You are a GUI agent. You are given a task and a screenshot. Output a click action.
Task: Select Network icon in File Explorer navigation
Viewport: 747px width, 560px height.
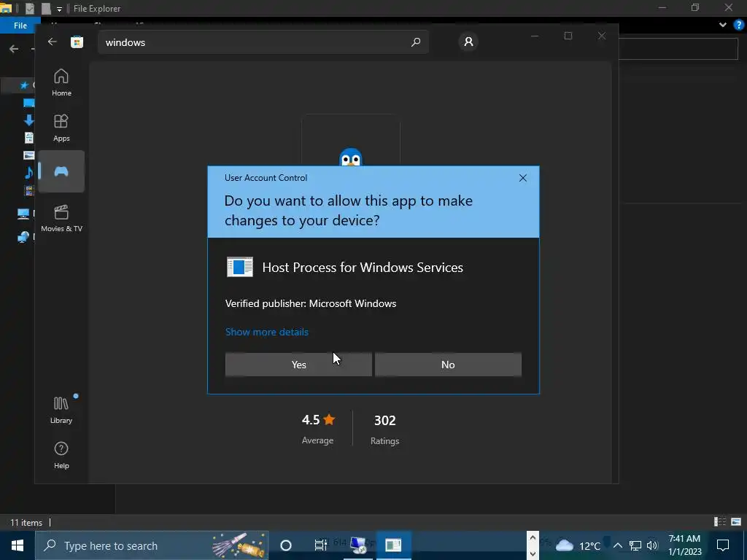click(x=23, y=237)
